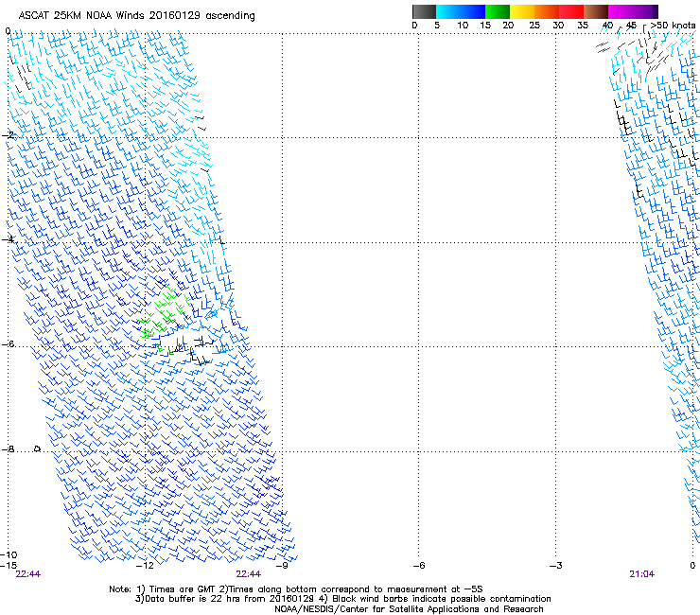Click the '-10' latitude axis label

pos(9,554)
